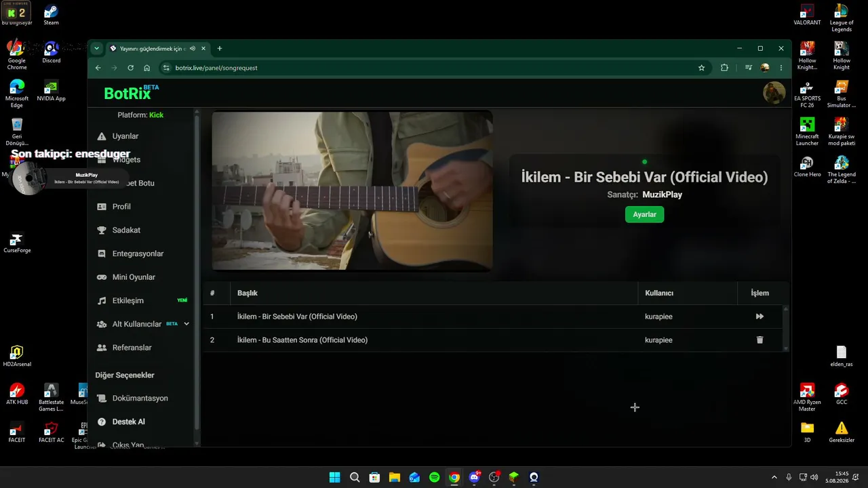Open the Chrome three-dot menu

(781, 68)
